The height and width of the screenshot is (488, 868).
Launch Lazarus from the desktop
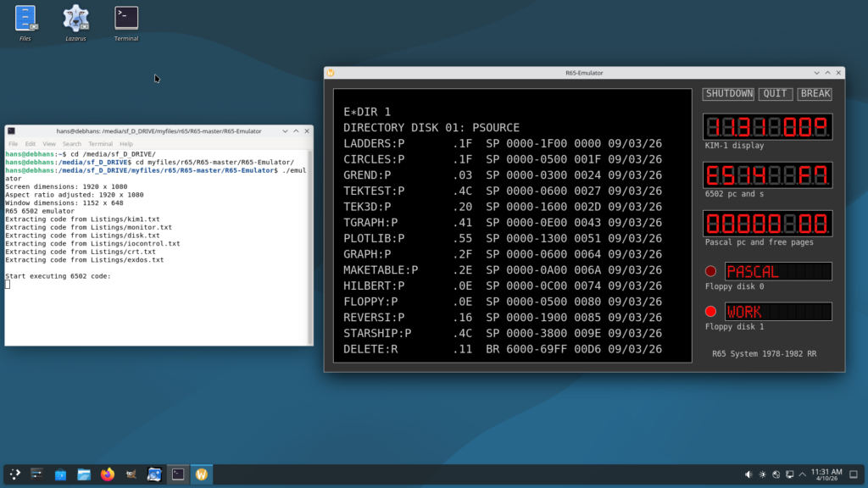click(x=76, y=19)
